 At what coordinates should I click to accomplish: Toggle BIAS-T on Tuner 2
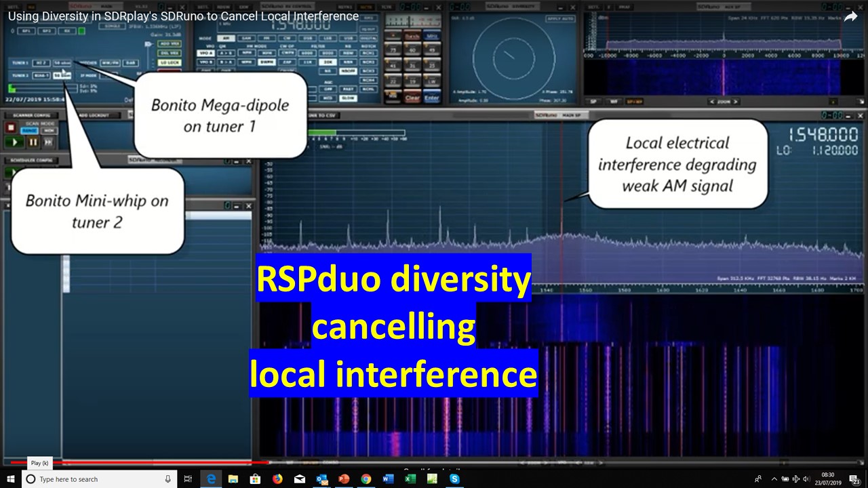41,75
